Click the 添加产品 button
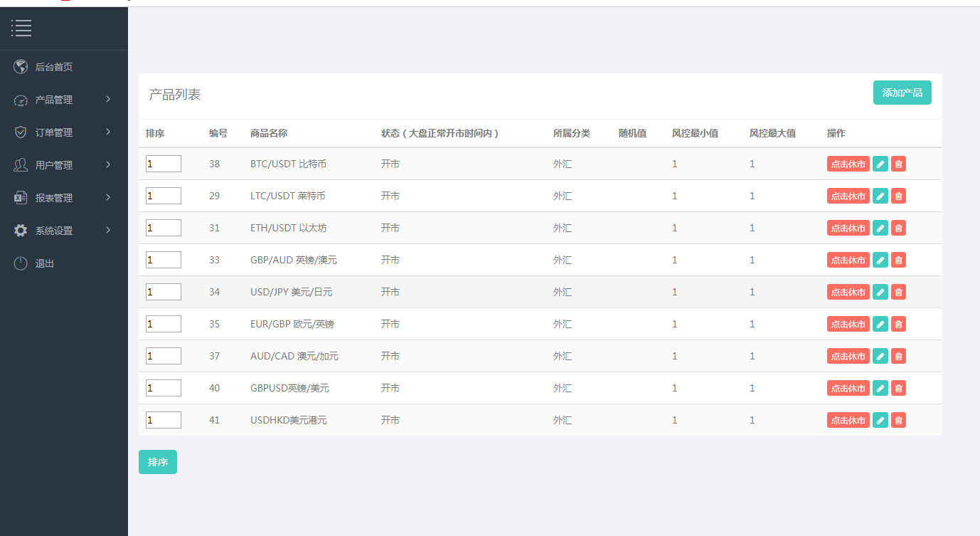Image resolution: width=980 pixels, height=536 pixels. (x=902, y=93)
